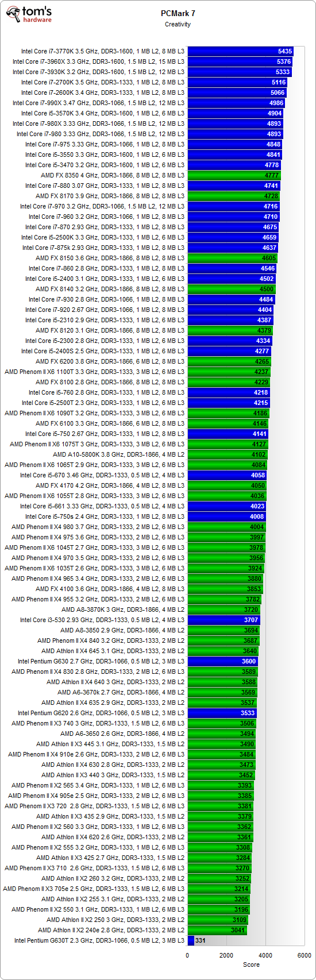
Task: Click the Intel Core i5-750 2.67 GHz label
Action: click(105, 434)
